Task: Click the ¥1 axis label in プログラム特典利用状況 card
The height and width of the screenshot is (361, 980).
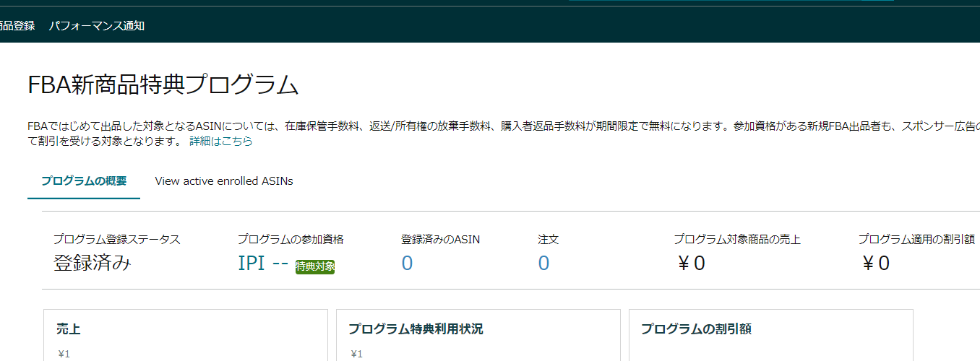Action: pos(356,355)
